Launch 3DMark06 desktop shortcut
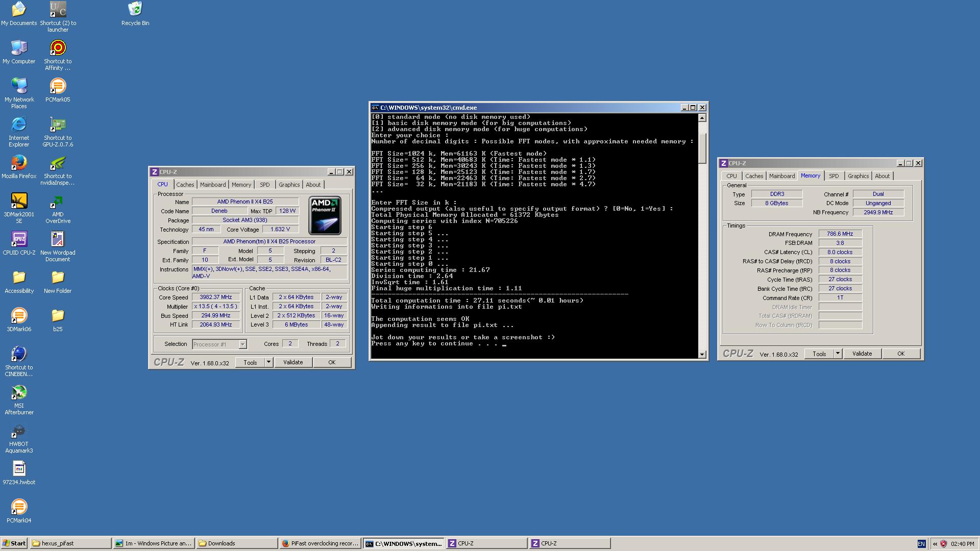 19,320
